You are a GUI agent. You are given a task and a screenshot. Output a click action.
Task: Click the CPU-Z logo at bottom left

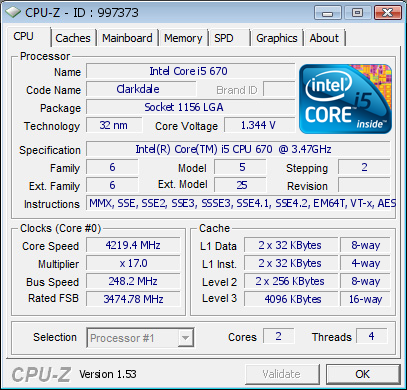(x=41, y=374)
